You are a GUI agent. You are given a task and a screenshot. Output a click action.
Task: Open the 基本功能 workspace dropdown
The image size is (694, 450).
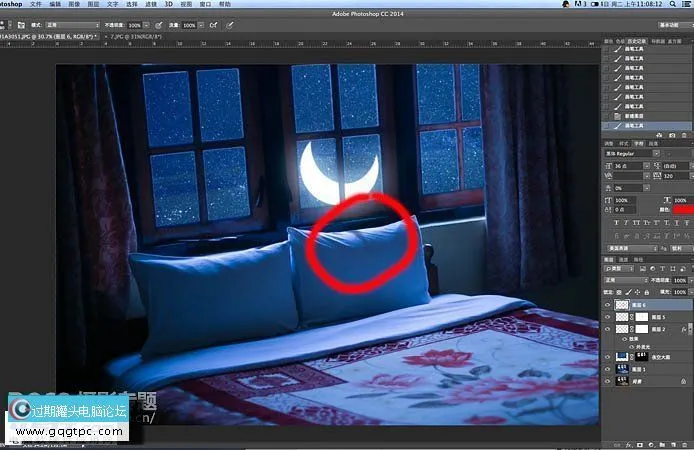coord(675,21)
